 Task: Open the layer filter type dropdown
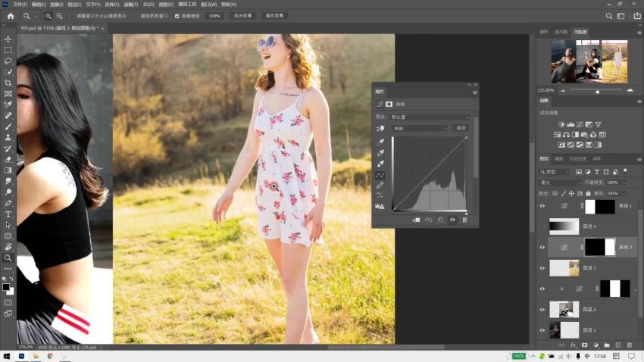pos(555,172)
